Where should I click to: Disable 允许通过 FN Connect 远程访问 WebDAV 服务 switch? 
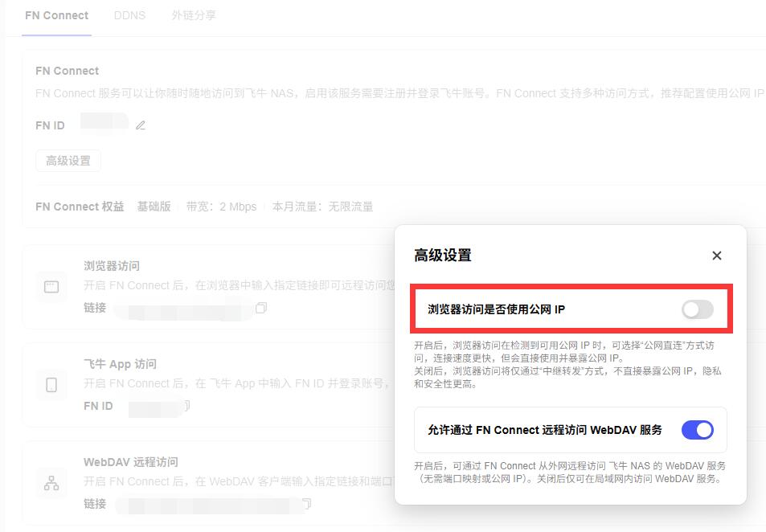pos(697,430)
